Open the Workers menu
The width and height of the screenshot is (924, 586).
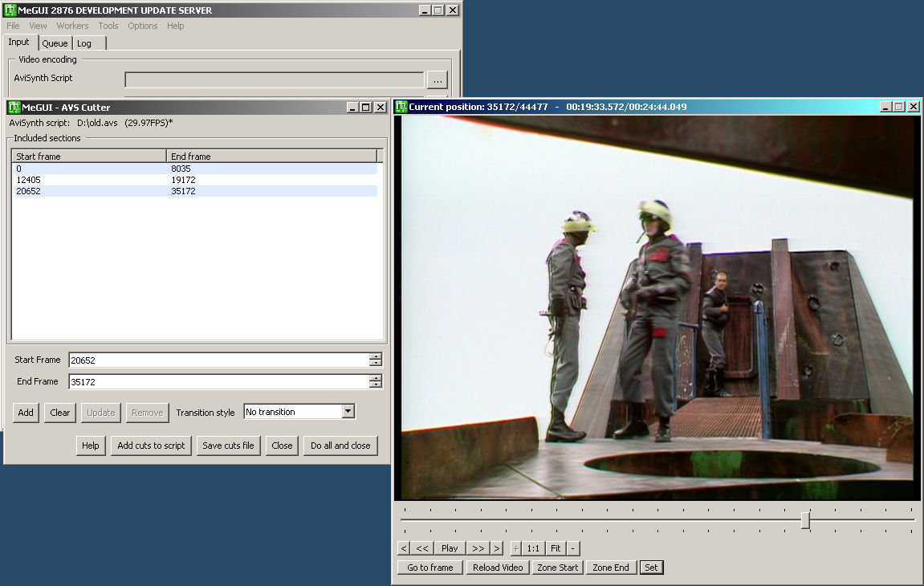pyautogui.click(x=72, y=26)
